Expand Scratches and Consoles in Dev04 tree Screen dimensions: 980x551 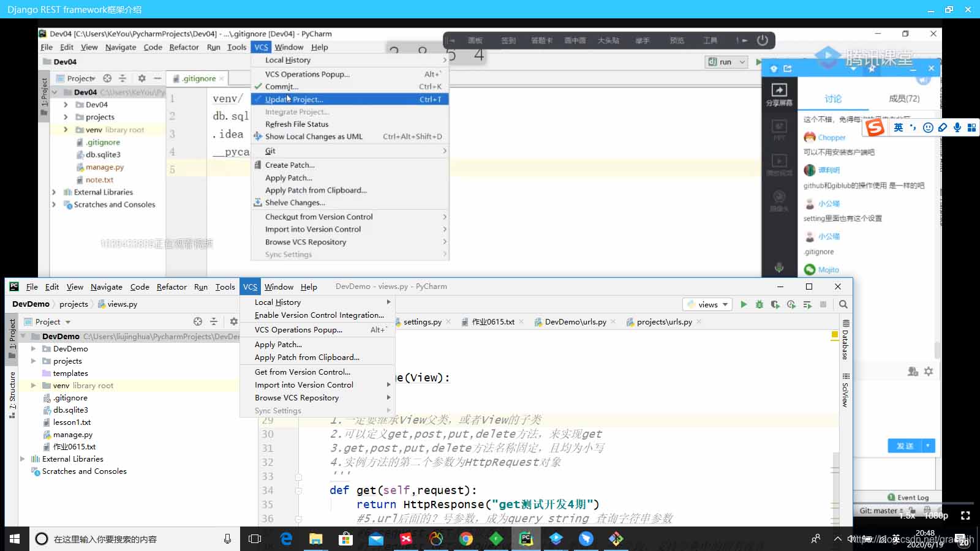[54, 204]
